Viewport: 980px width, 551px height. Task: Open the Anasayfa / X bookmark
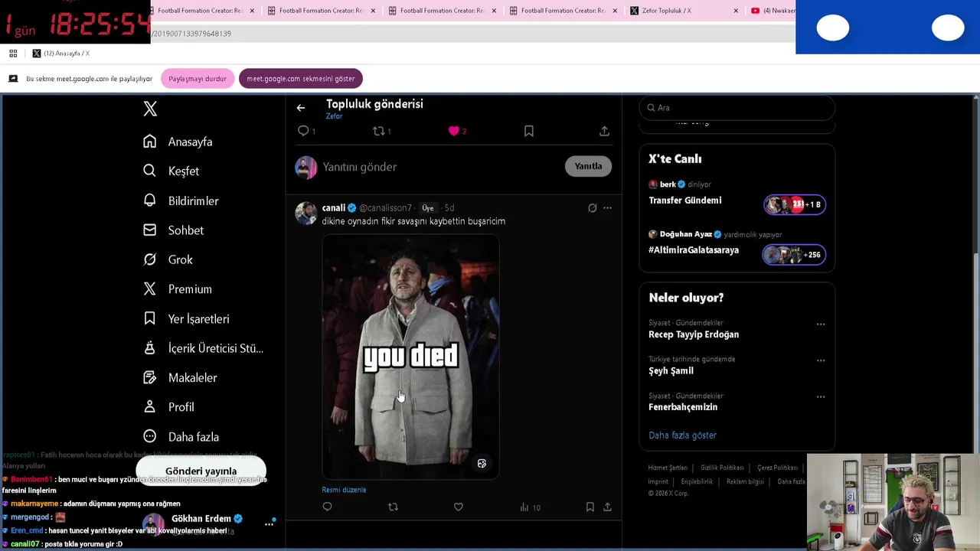pyautogui.click(x=60, y=54)
